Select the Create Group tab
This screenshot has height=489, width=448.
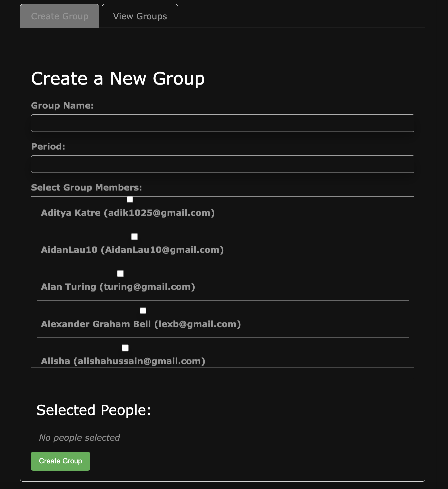[x=59, y=16]
